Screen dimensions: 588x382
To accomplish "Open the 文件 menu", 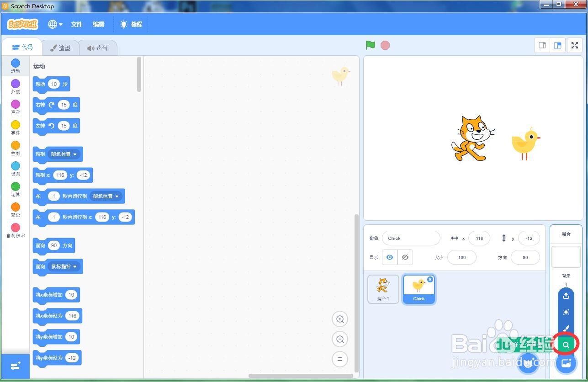I will pyautogui.click(x=77, y=24).
